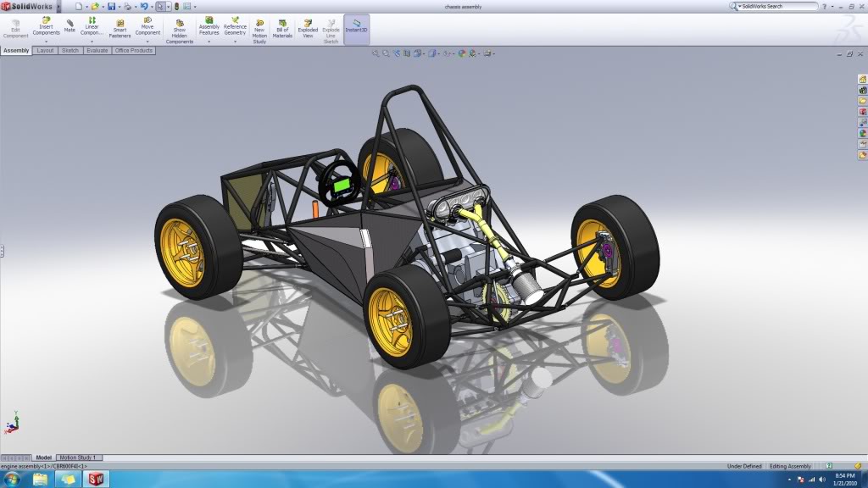Click the Help question mark icon
The image size is (868, 488).
point(824,7)
